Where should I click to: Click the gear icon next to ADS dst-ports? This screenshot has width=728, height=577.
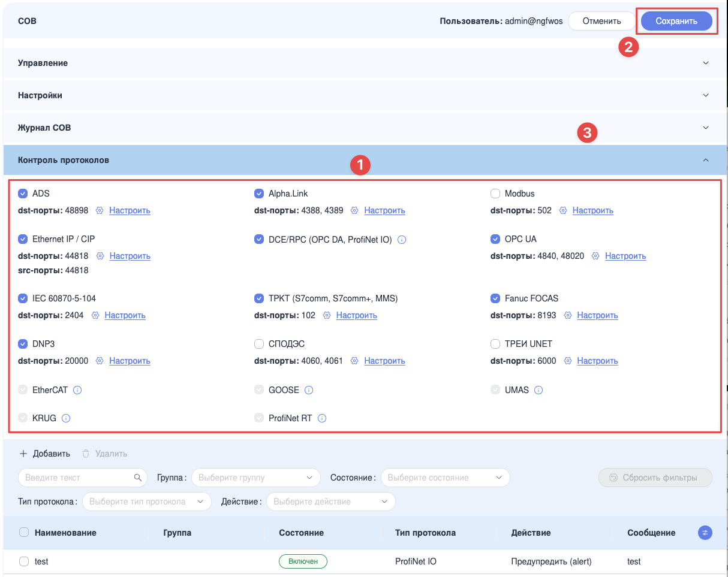tap(100, 211)
